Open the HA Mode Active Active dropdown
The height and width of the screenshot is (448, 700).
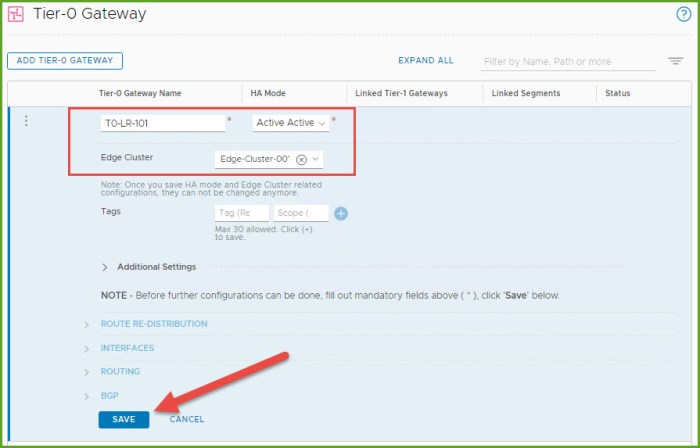click(290, 123)
